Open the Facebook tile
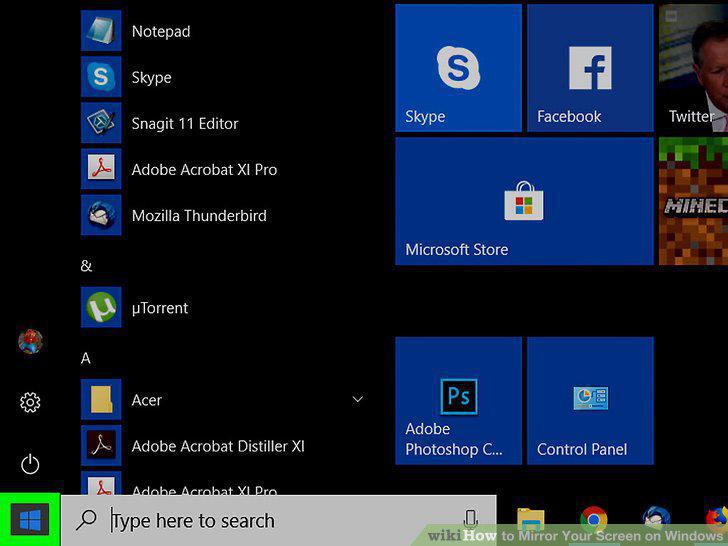The image size is (728, 546). [590, 68]
